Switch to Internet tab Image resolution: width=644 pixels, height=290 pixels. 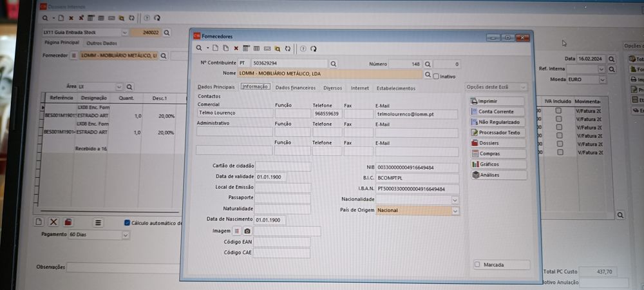[x=360, y=88]
